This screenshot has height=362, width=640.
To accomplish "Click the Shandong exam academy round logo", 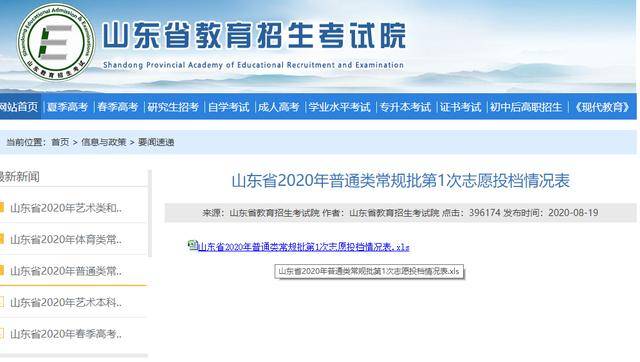I will point(56,42).
